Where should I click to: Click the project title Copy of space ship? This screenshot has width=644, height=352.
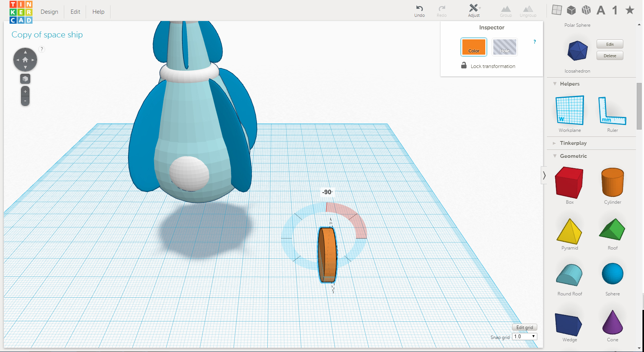pos(47,34)
